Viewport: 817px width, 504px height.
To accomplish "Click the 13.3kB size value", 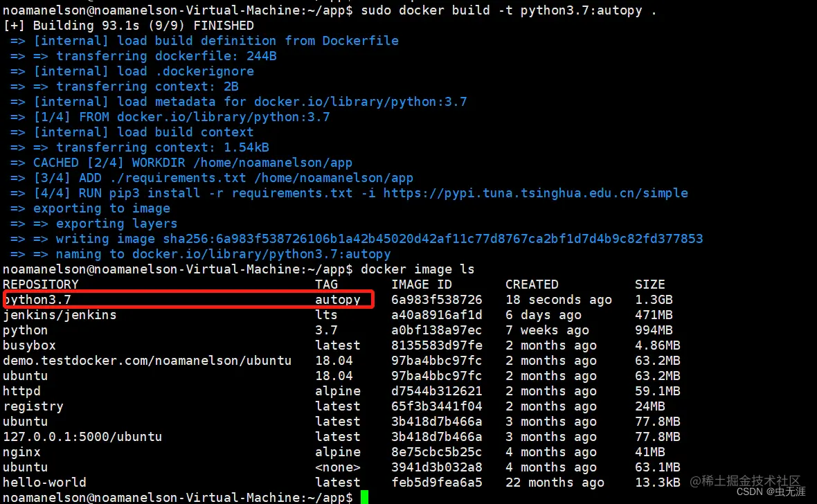I will click(x=657, y=482).
